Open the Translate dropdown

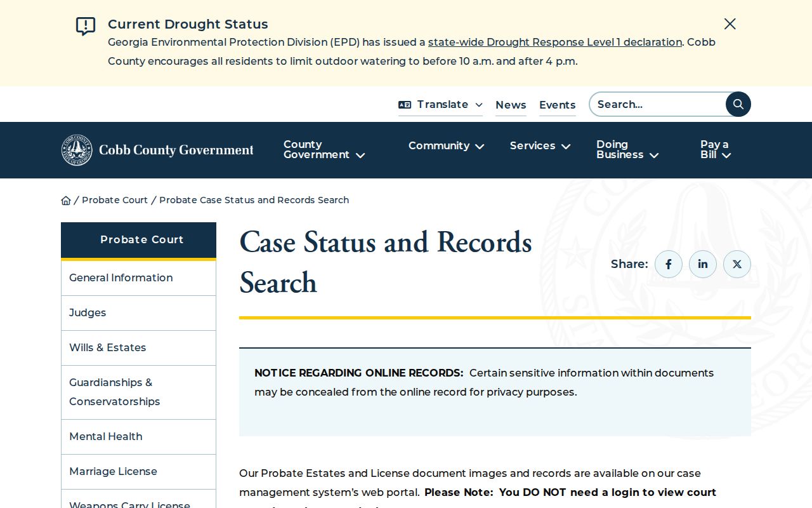[441, 105]
